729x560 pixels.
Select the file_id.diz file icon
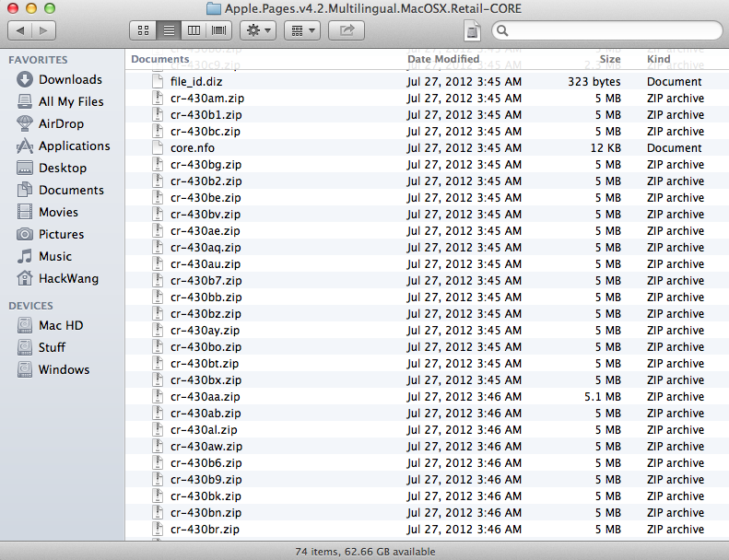coord(159,81)
